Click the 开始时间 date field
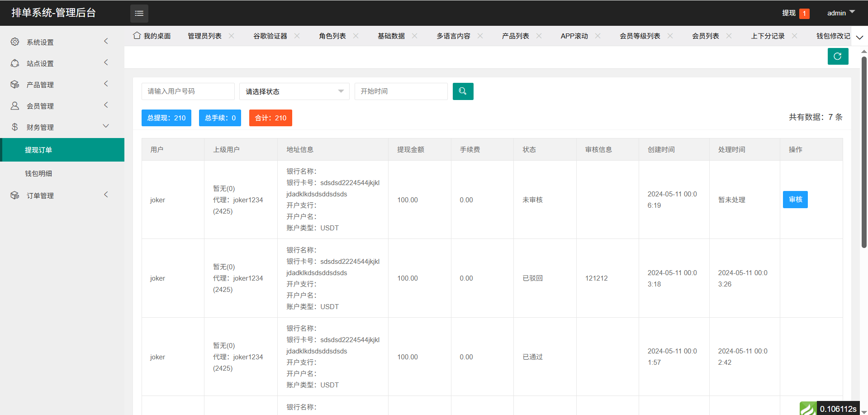This screenshot has height=415, width=868. 401,91
